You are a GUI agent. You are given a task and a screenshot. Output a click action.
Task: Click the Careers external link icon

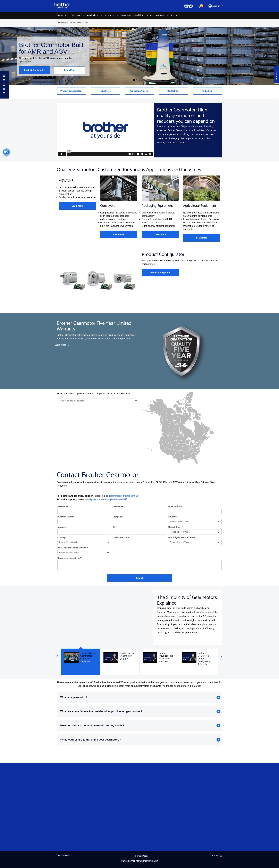coord(221,855)
